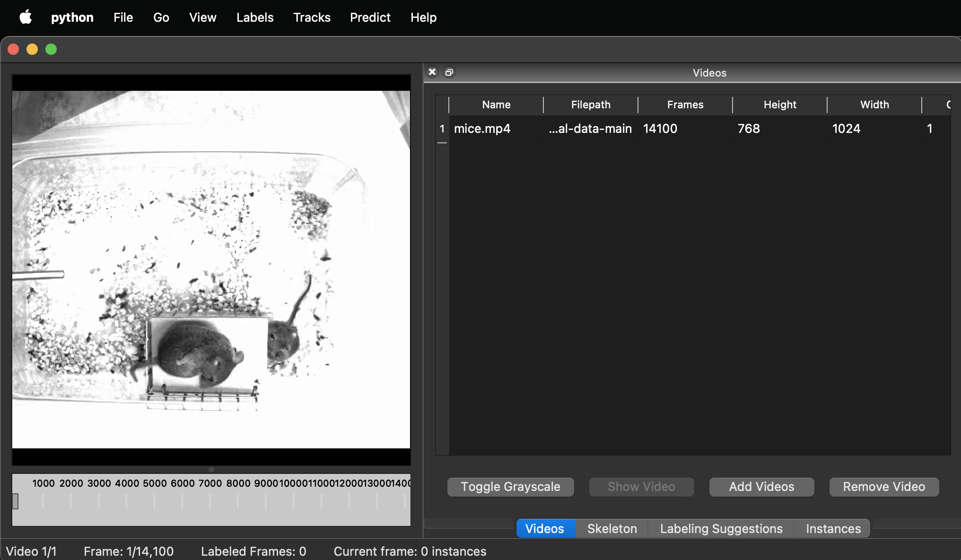Float the Videos dock panel
961x560 pixels.
(x=449, y=72)
